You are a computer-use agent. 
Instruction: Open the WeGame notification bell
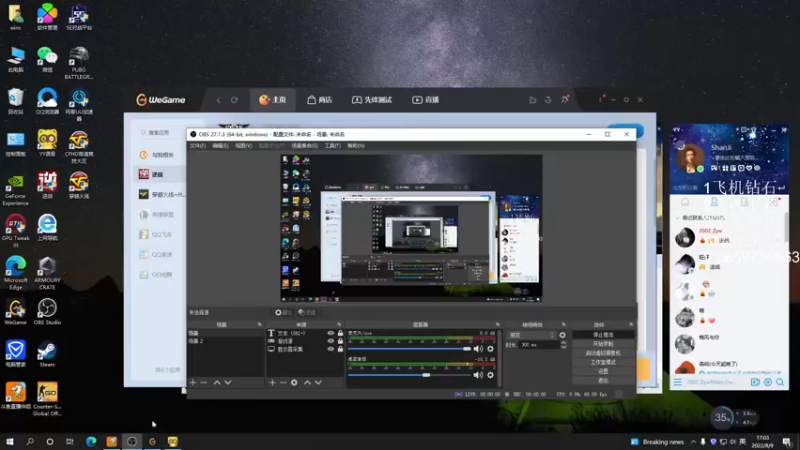[x=564, y=100]
